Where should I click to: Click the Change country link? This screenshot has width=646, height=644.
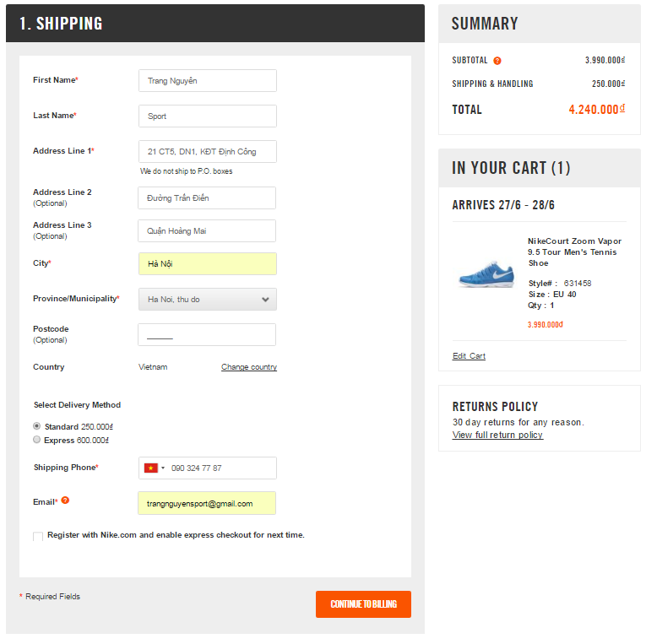coord(248,367)
